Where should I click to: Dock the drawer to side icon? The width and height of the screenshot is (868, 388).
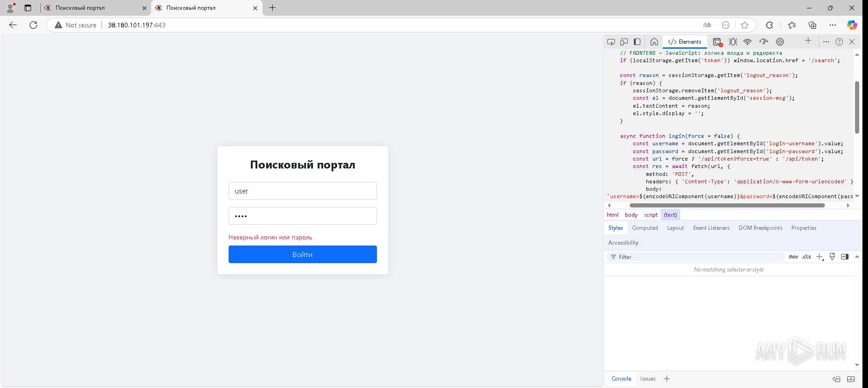pyautogui.click(x=836, y=379)
